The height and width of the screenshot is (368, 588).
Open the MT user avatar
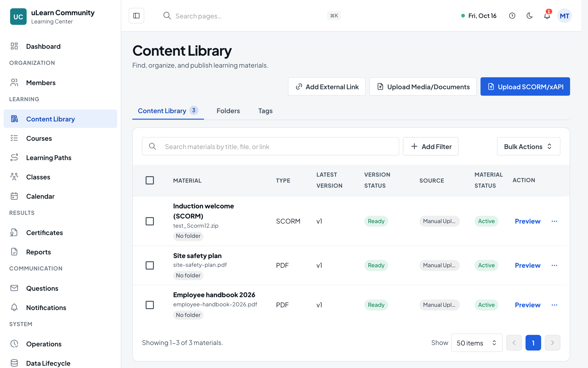click(x=564, y=16)
